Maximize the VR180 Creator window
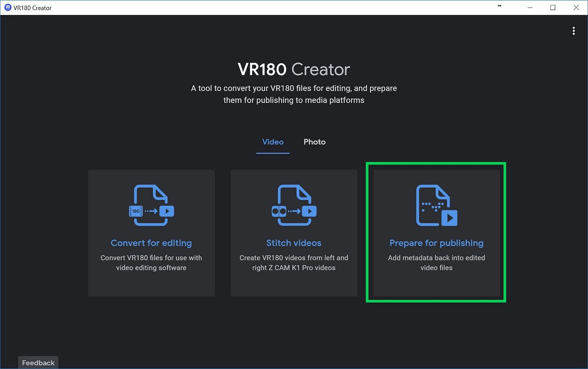 [x=553, y=8]
